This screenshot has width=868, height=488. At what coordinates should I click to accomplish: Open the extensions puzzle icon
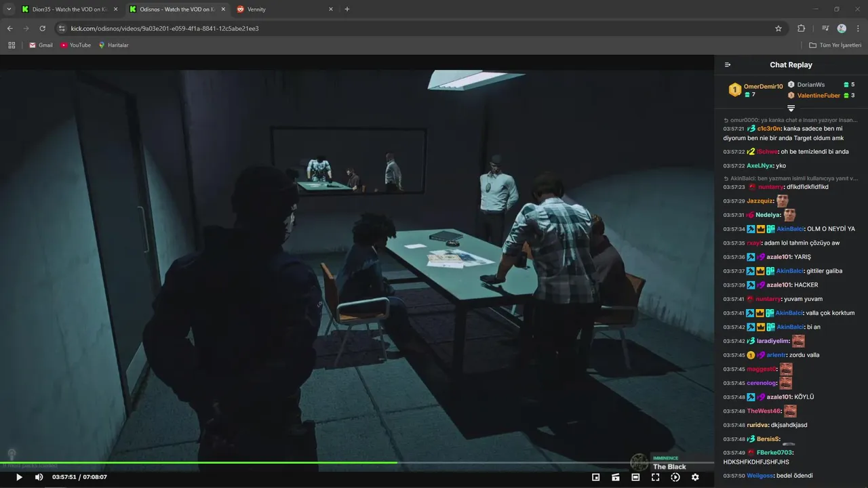[x=801, y=28]
